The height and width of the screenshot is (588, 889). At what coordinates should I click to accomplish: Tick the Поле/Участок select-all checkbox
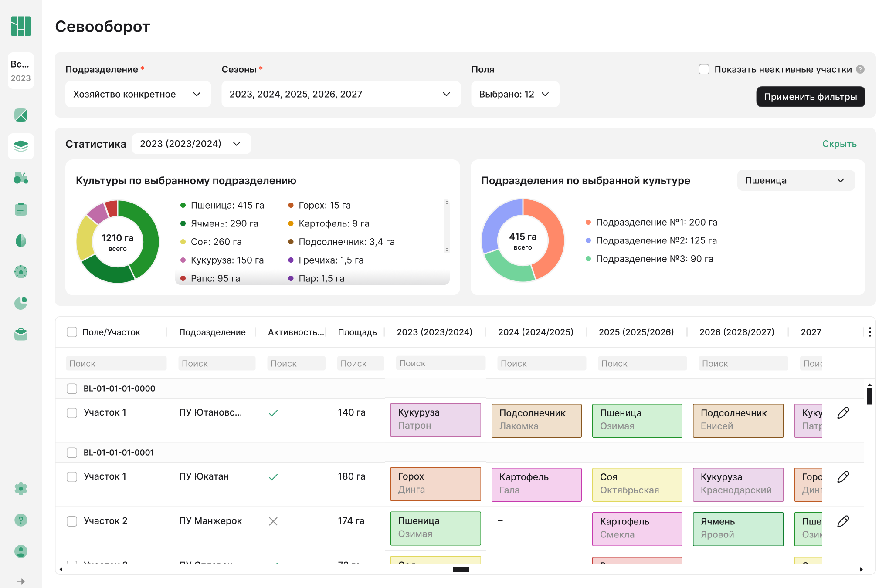[x=72, y=332]
